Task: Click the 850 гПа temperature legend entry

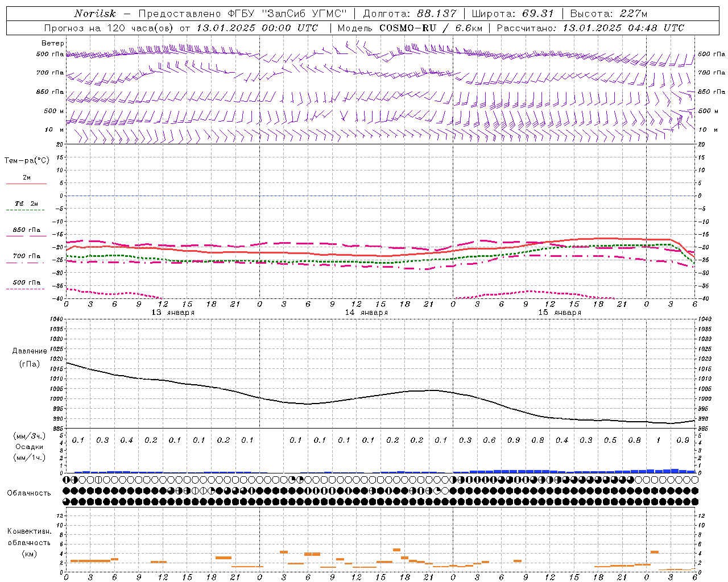Action: 26,230
